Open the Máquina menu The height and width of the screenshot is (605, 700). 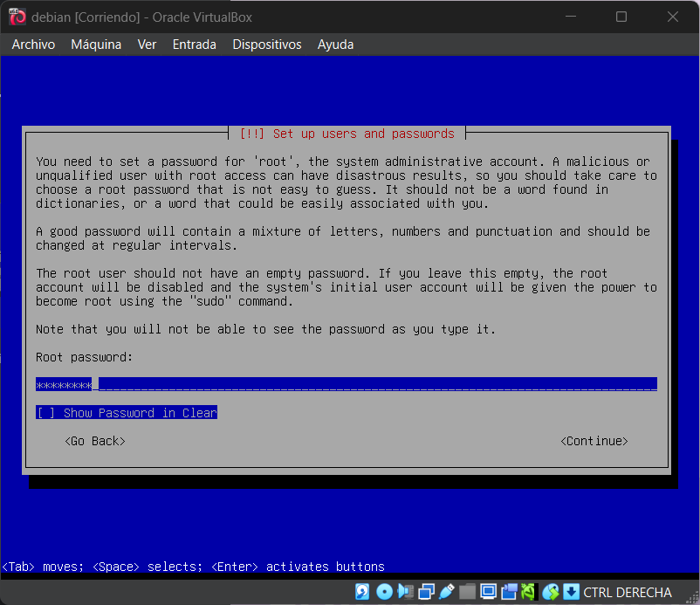pos(96,45)
